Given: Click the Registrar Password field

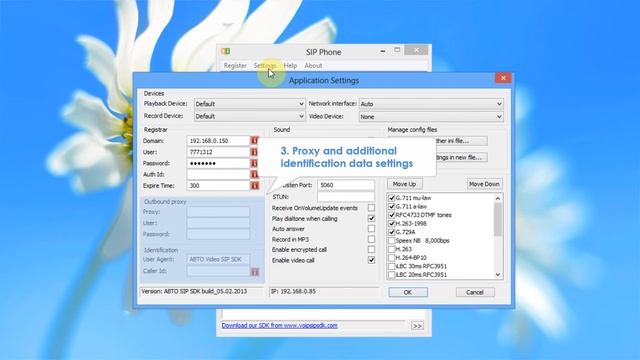Looking at the screenshot, I should coord(218,163).
